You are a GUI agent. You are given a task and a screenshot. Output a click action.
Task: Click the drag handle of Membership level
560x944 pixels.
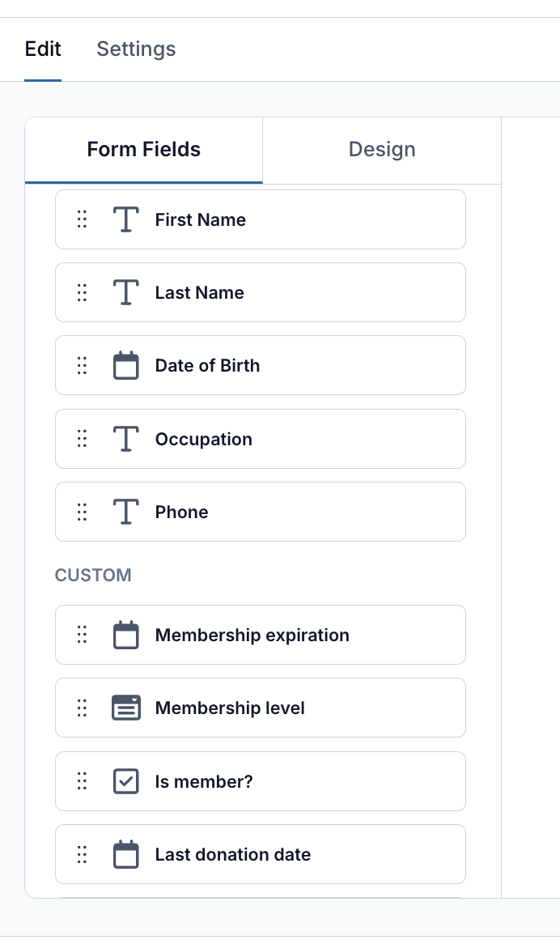click(x=82, y=708)
